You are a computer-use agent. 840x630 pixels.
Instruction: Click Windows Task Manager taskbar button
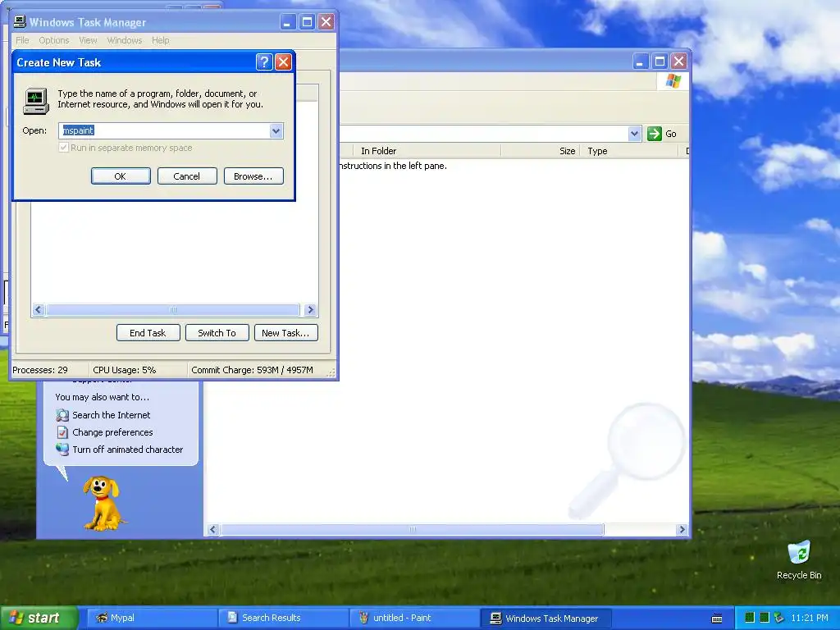(546, 618)
